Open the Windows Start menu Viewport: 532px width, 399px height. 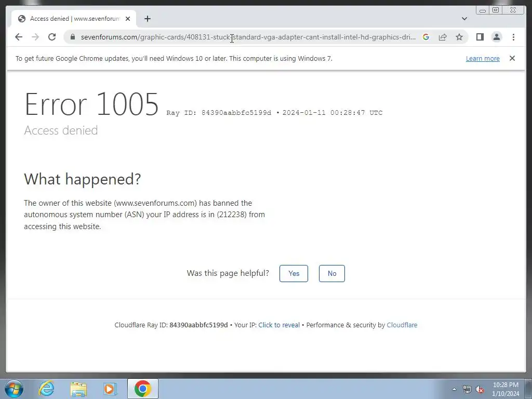[14, 389]
